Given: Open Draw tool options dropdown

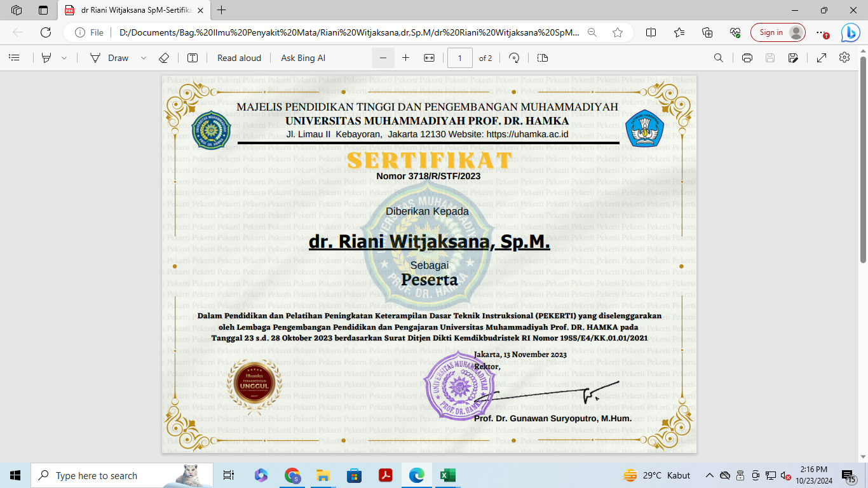Looking at the screenshot, I should click(144, 58).
